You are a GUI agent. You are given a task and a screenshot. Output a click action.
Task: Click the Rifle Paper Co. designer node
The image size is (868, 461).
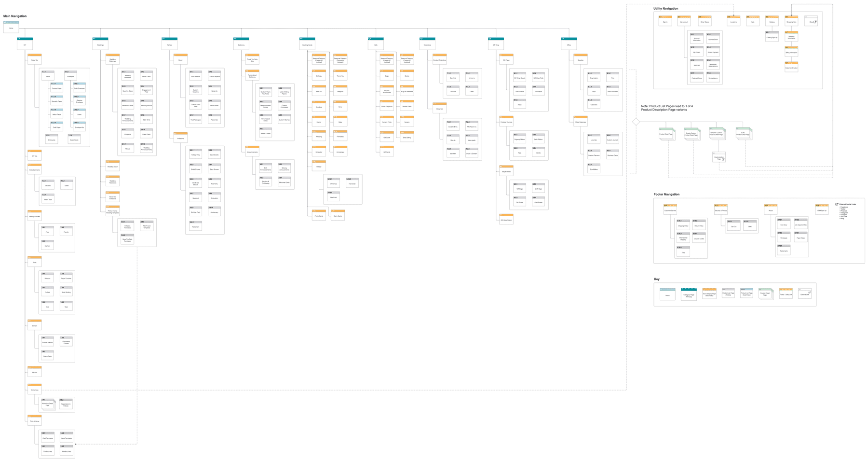[472, 126]
